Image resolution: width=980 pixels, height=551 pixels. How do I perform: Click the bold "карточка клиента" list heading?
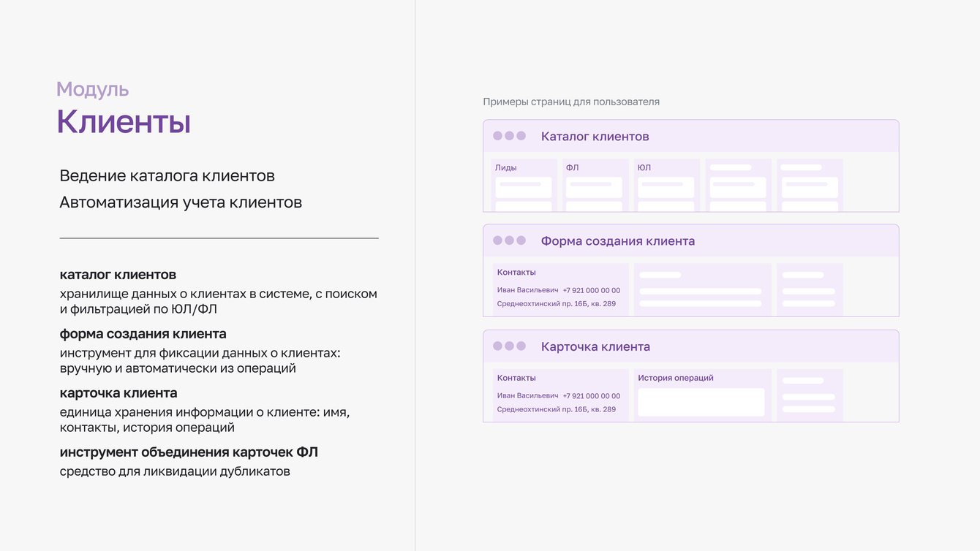coord(118,393)
